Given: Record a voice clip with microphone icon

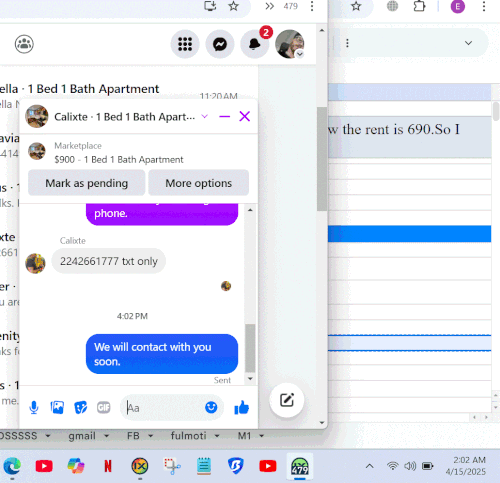Looking at the screenshot, I should [x=34, y=407].
